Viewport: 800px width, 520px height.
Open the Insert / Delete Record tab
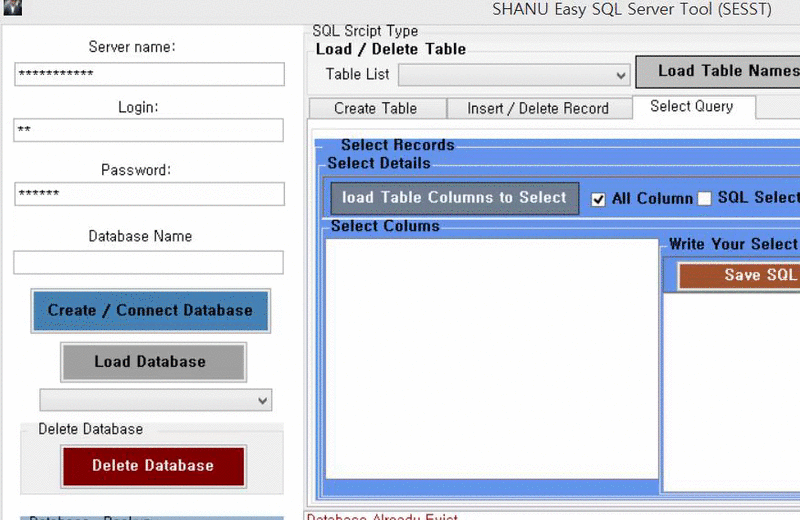[537, 108]
